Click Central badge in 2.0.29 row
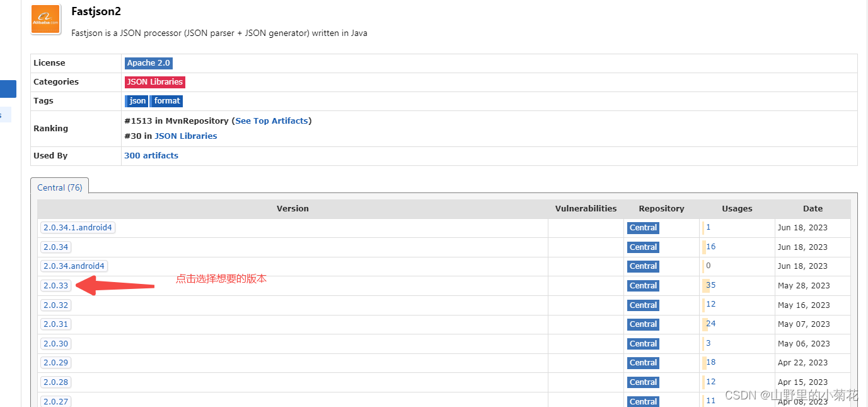The height and width of the screenshot is (407, 868). coord(643,363)
